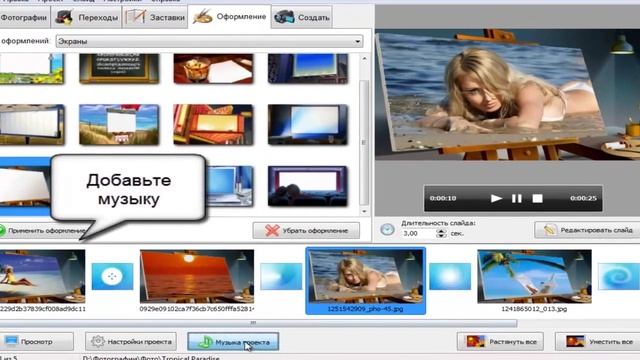The height and width of the screenshot is (360, 640).
Task: Select the Оформление tab
Action: [229, 17]
